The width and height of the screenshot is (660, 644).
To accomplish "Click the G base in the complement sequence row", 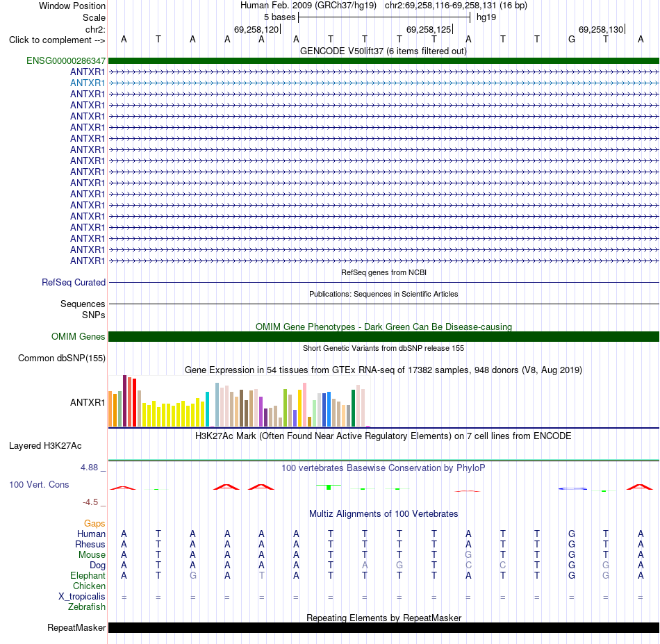I will coord(571,39).
